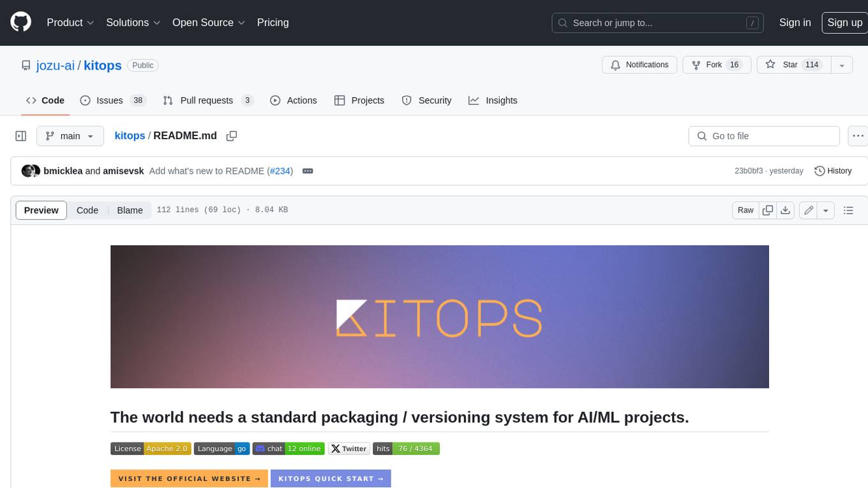Open the bmicklea and amisevsk avatars
This screenshot has height=488, width=868.
31,171
